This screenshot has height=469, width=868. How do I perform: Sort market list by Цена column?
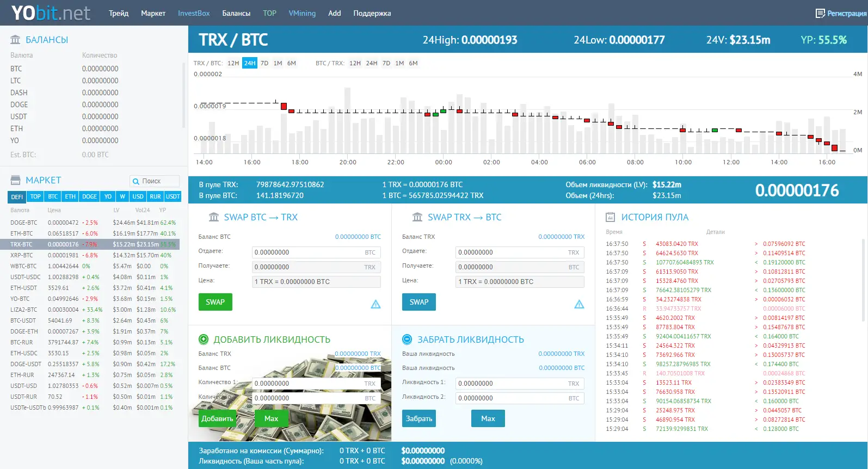click(x=54, y=210)
